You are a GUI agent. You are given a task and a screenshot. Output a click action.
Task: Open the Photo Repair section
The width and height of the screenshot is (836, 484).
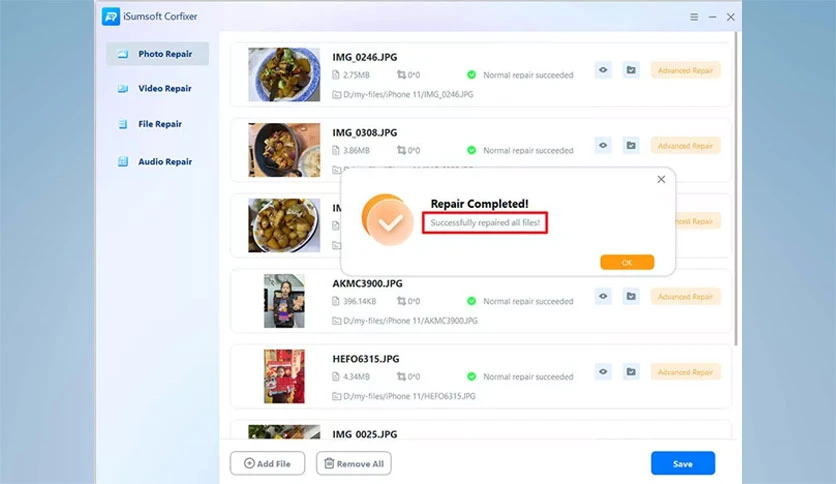pyautogui.click(x=157, y=54)
